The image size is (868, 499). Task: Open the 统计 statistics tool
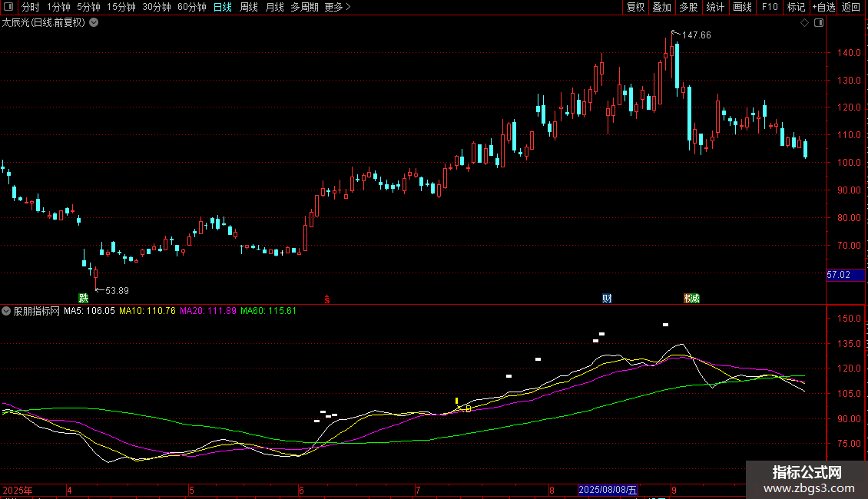[x=715, y=7]
